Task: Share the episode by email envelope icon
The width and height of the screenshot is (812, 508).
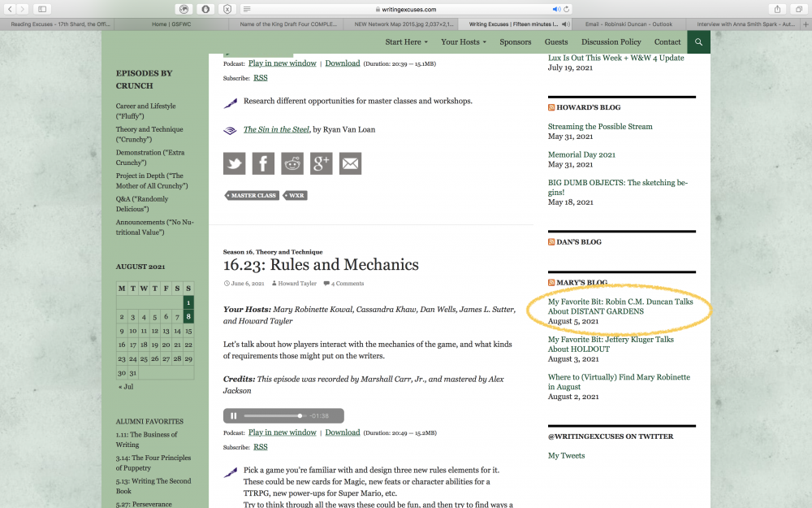Action: tap(350, 163)
